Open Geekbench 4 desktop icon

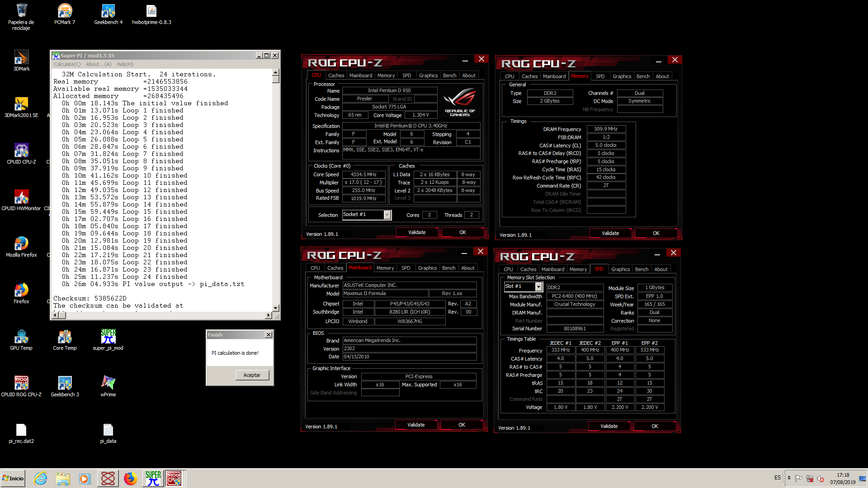[x=108, y=14]
